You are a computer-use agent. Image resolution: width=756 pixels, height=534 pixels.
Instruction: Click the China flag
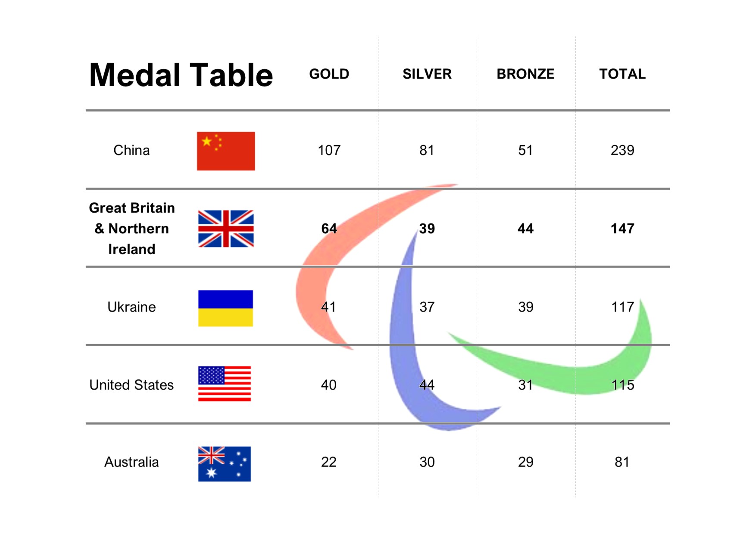tap(226, 151)
